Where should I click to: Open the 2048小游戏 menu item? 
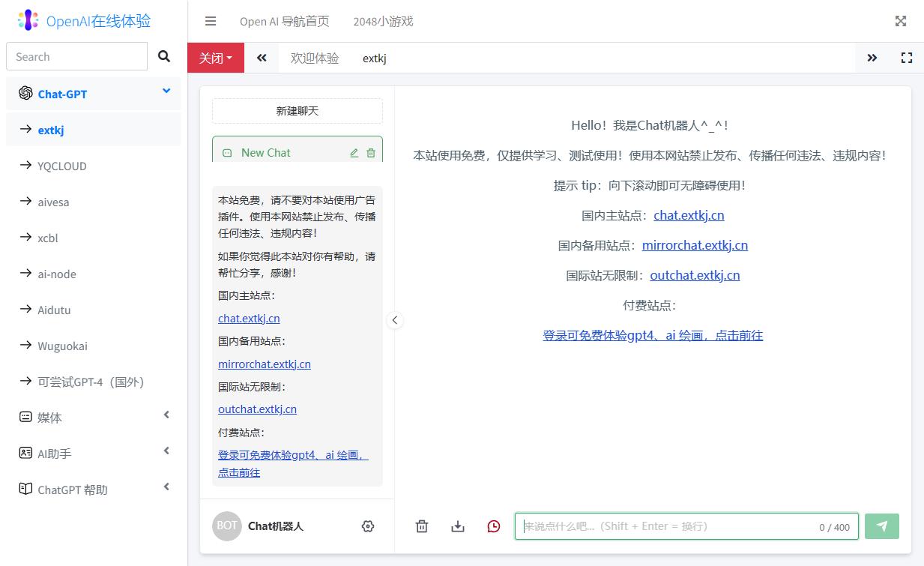tap(382, 21)
